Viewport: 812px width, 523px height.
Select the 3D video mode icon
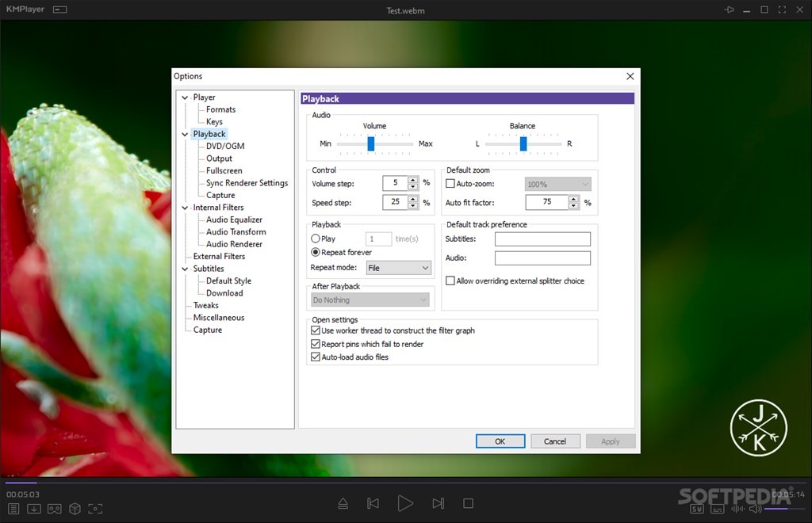pyautogui.click(x=75, y=509)
